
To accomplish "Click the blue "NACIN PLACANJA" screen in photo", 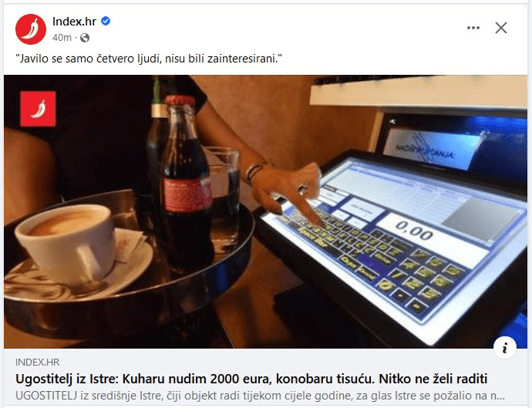I will (x=432, y=148).
